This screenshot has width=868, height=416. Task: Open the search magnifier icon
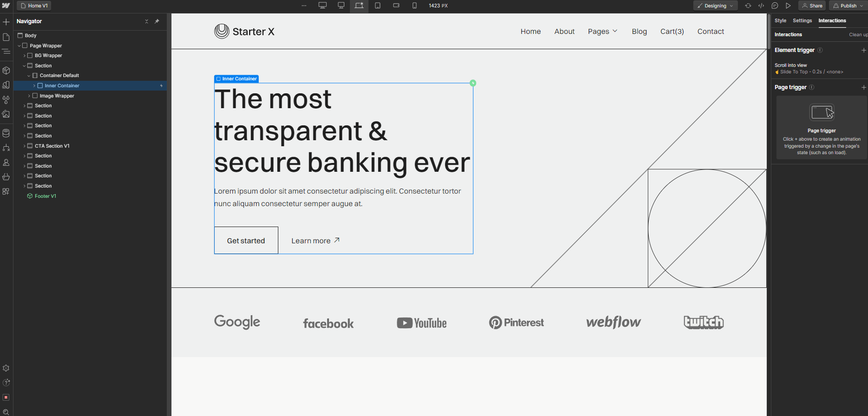pos(6,412)
